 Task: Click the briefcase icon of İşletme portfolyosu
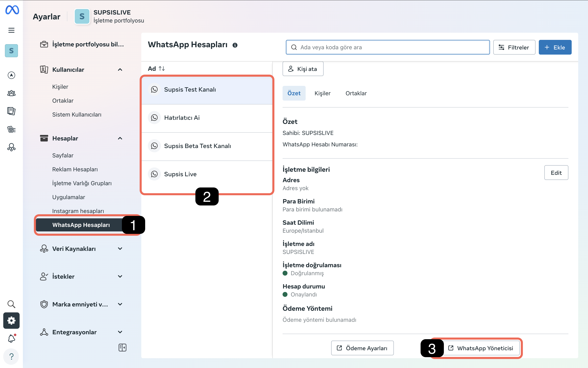click(44, 44)
